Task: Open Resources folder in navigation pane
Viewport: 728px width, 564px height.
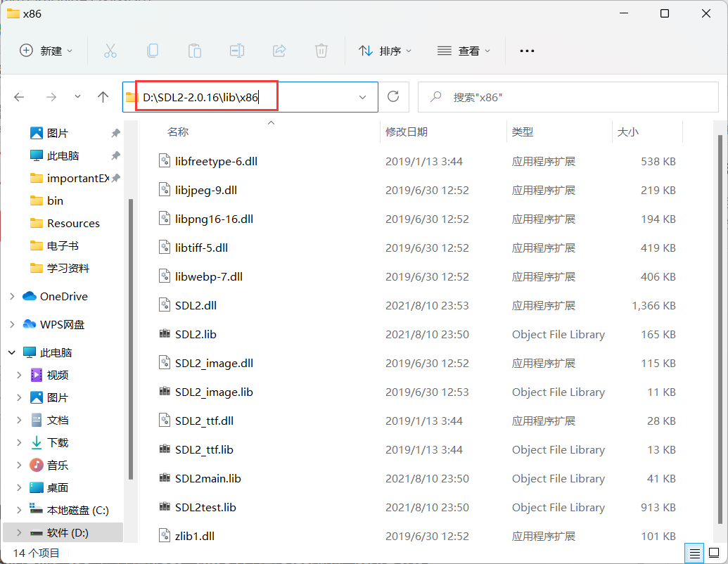Action: click(73, 223)
